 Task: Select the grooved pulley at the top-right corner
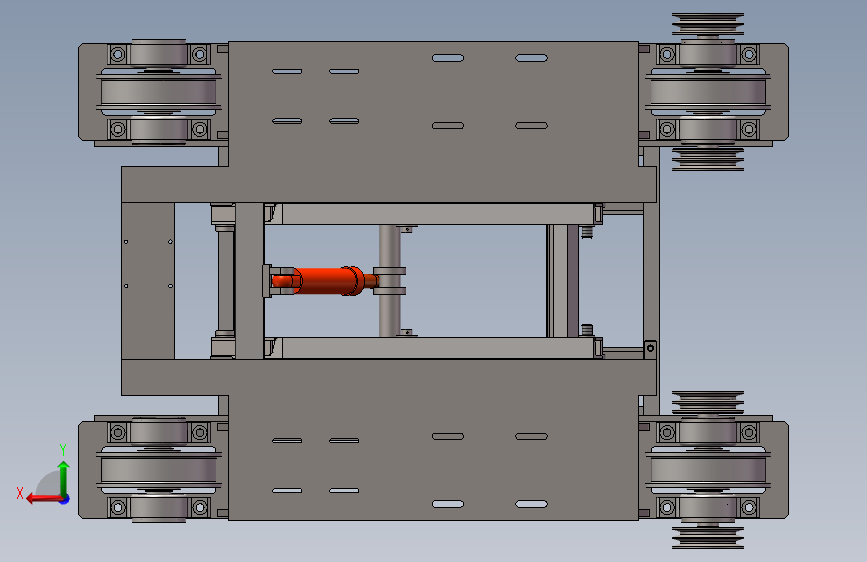pyautogui.click(x=708, y=25)
